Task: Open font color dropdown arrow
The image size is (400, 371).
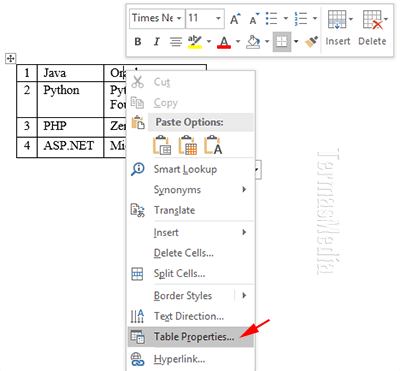Action: point(238,42)
